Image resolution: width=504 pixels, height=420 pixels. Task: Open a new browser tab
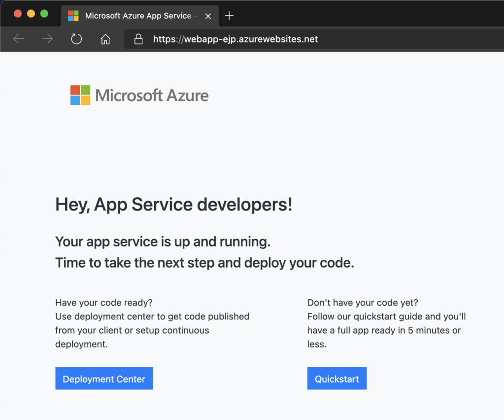[x=229, y=16]
